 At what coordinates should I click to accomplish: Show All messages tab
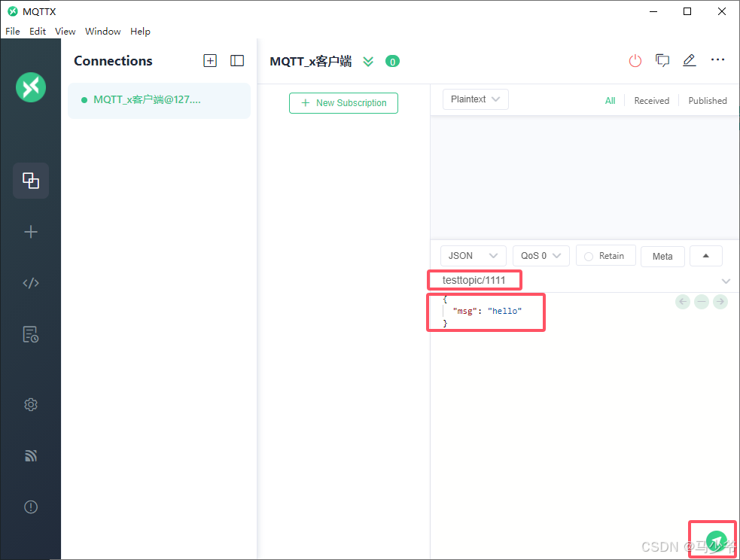pyautogui.click(x=611, y=101)
